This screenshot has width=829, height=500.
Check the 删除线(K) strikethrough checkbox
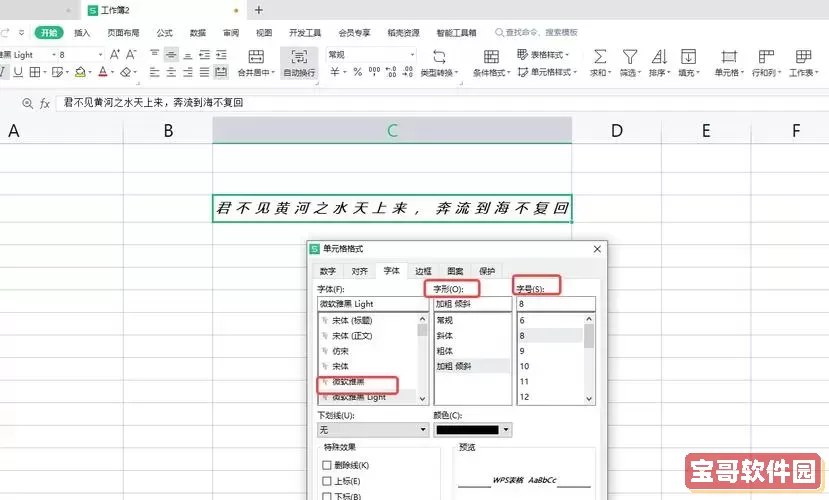click(x=327, y=465)
